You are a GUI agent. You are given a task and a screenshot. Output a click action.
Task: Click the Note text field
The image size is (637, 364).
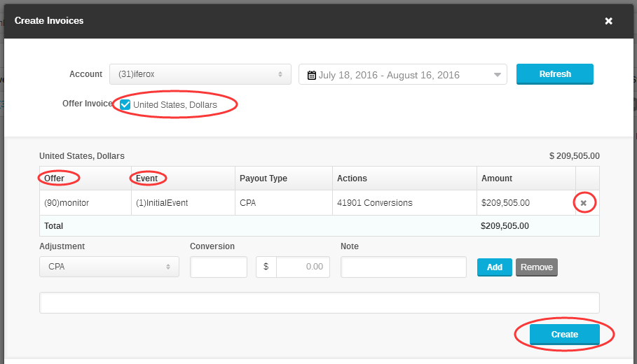pyautogui.click(x=404, y=267)
